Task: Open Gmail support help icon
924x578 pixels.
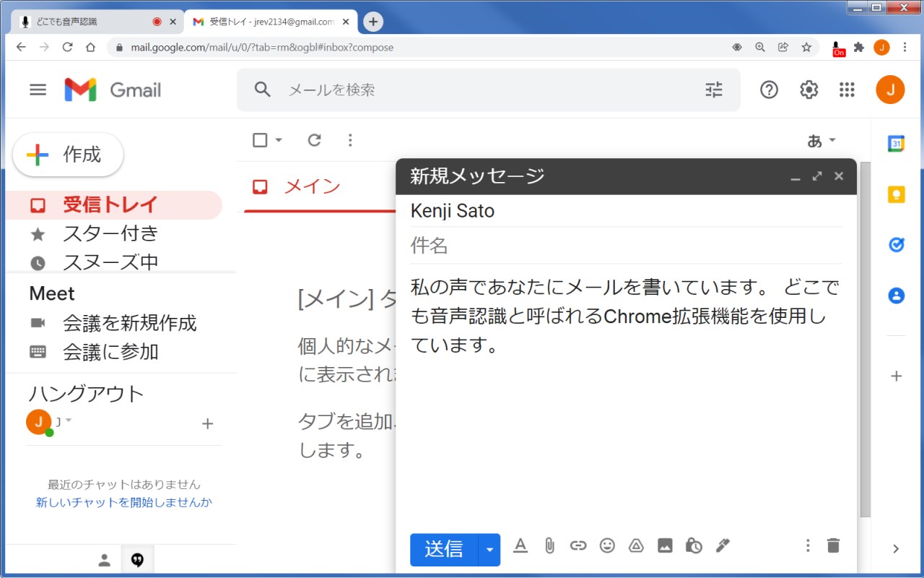Action: coord(769,90)
